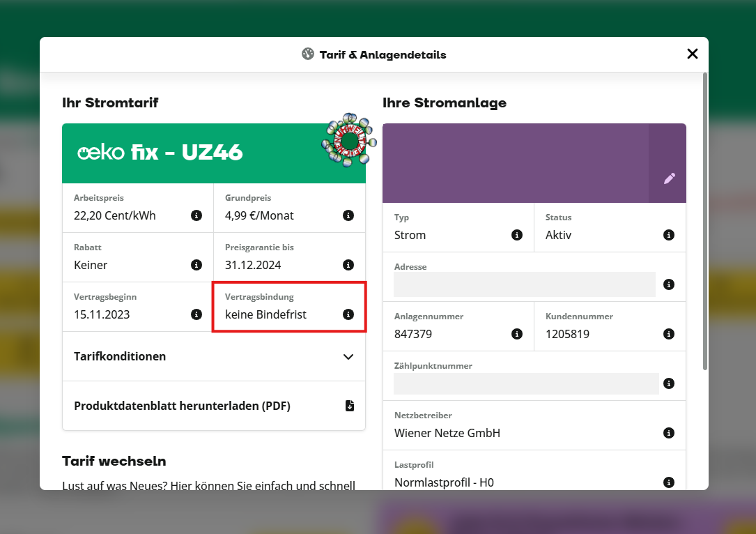The image size is (756, 534).
Task: Click the text 'keine Bindefrist'
Action: tap(265, 314)
